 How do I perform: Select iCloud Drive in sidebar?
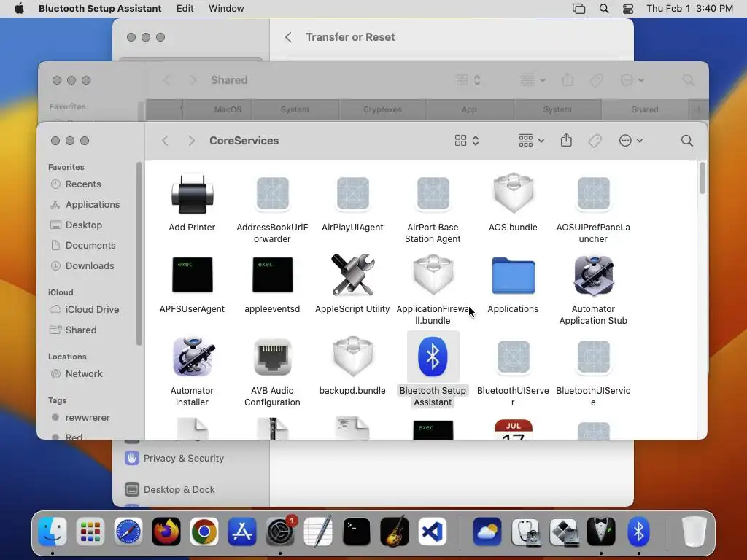click(92, 309)
